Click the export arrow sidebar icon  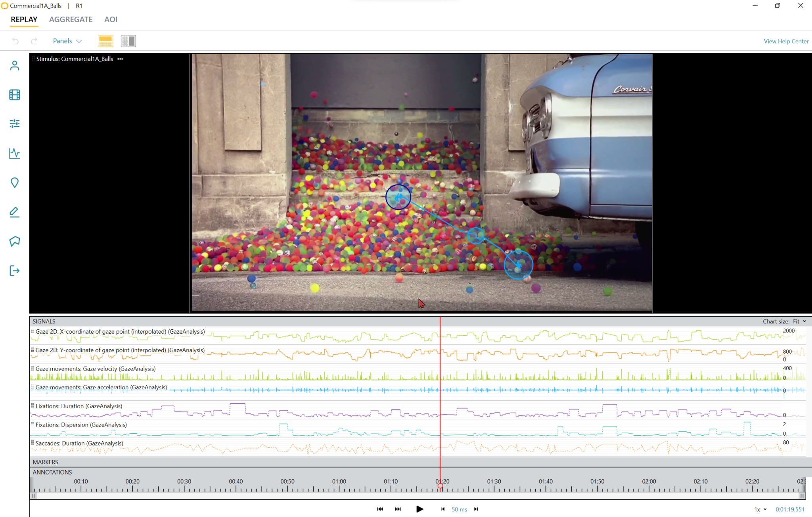[15, 271]
